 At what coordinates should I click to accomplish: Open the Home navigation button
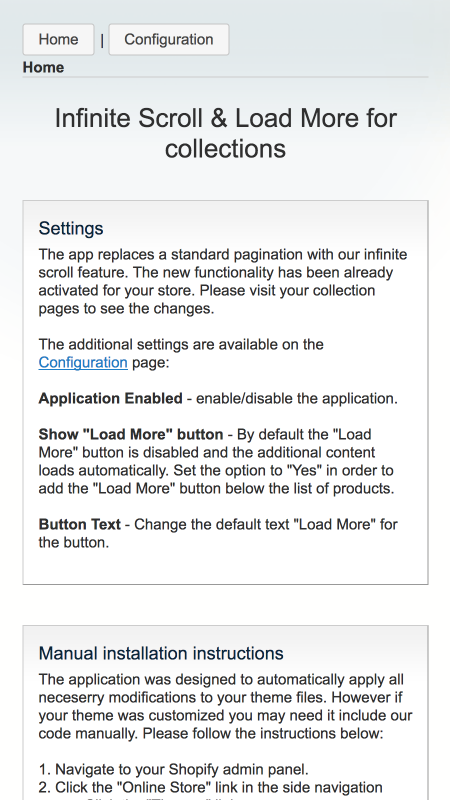click(x=58, y=39)
